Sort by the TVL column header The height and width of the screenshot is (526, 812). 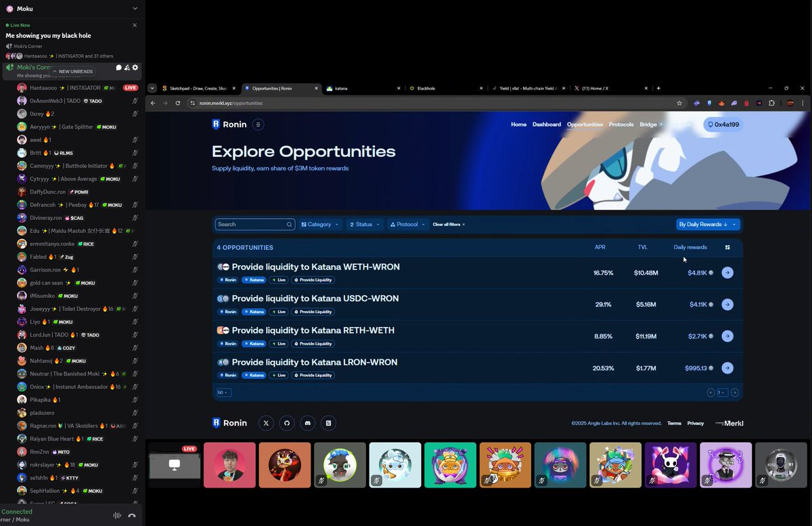(x=643, y=247)
